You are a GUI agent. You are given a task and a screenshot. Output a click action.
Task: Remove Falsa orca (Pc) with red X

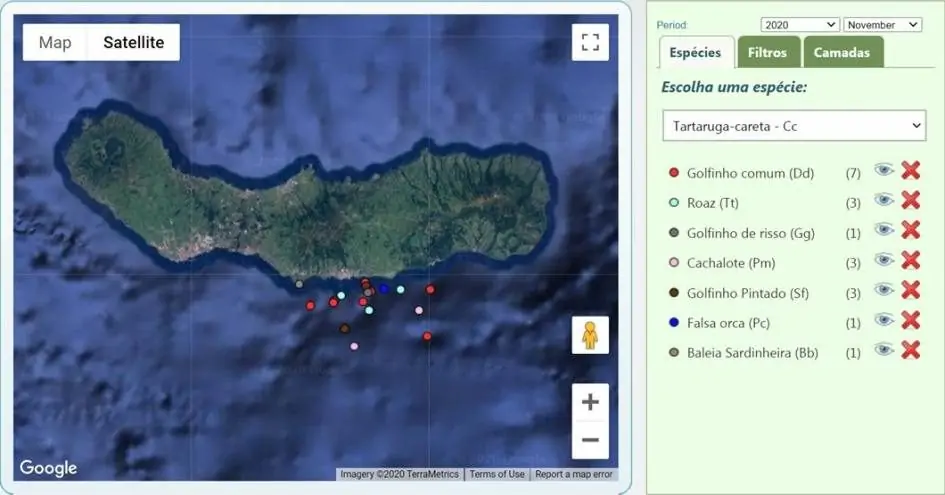pos(910,320)
